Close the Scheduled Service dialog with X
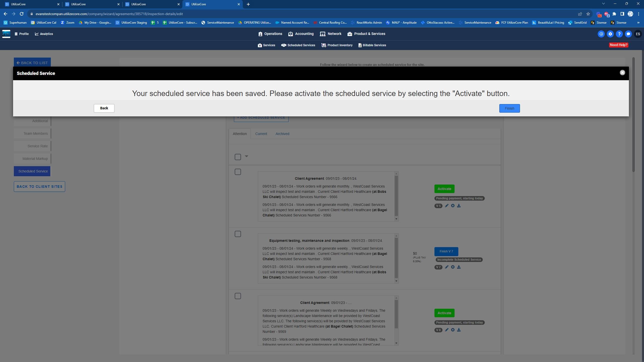The width and height of the screenshot is (644, 362). point(622,73)
